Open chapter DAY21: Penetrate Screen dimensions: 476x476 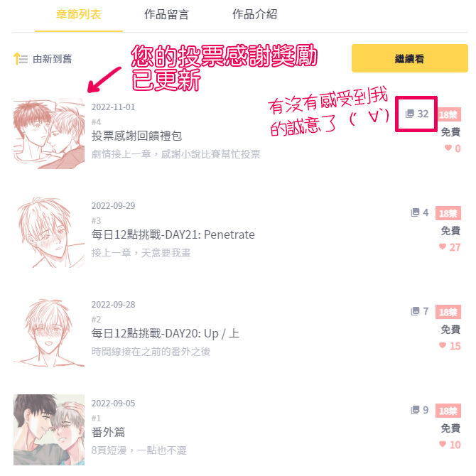(x=173, y=234)
